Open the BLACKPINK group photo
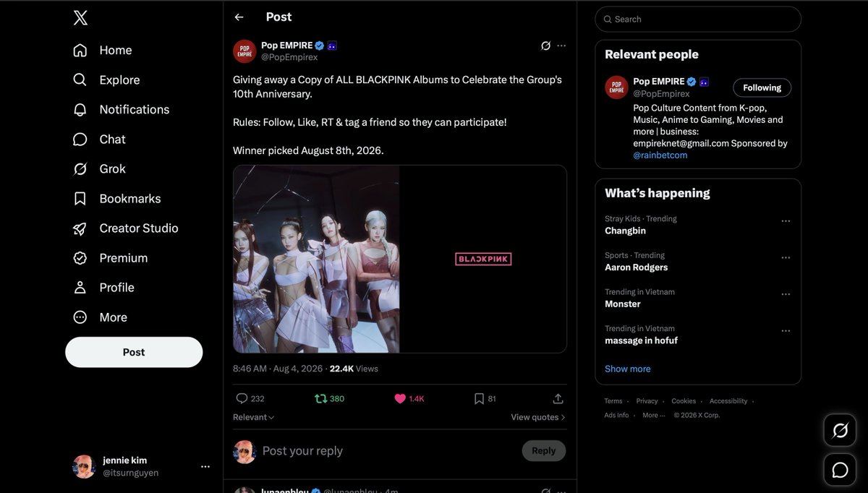Viewport: 868px width, 493px height. point(316,259)
